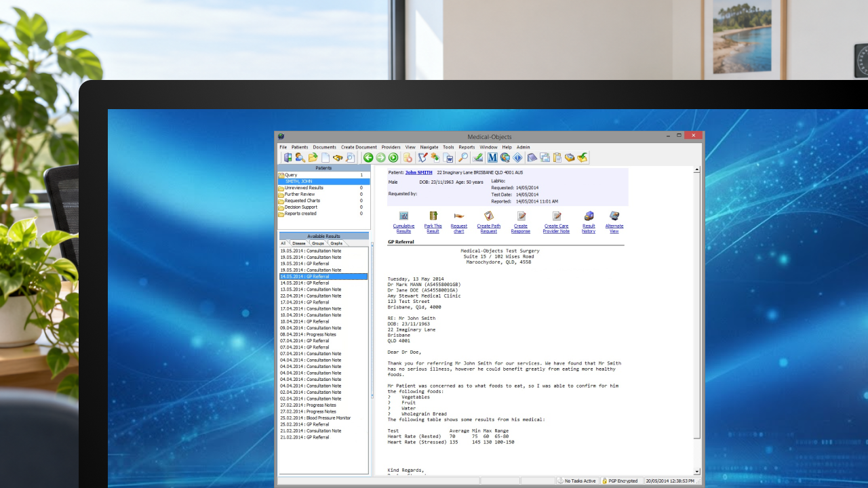Click the Result history truck icon

[589, 216]
